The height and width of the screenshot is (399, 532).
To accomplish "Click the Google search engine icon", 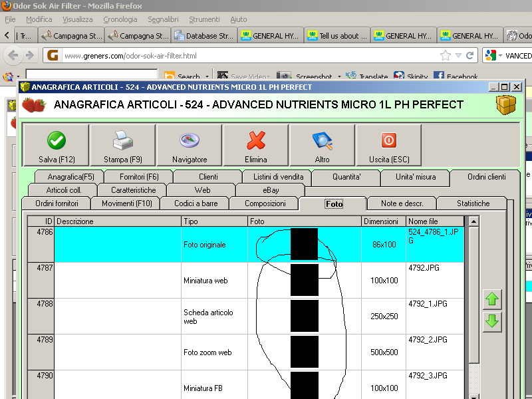I will (491, 55).
